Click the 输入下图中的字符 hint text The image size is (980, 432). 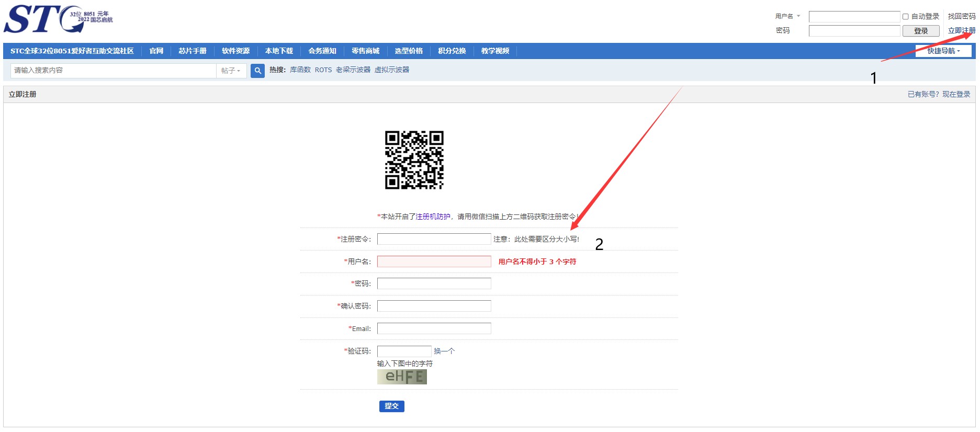point(405,363)
